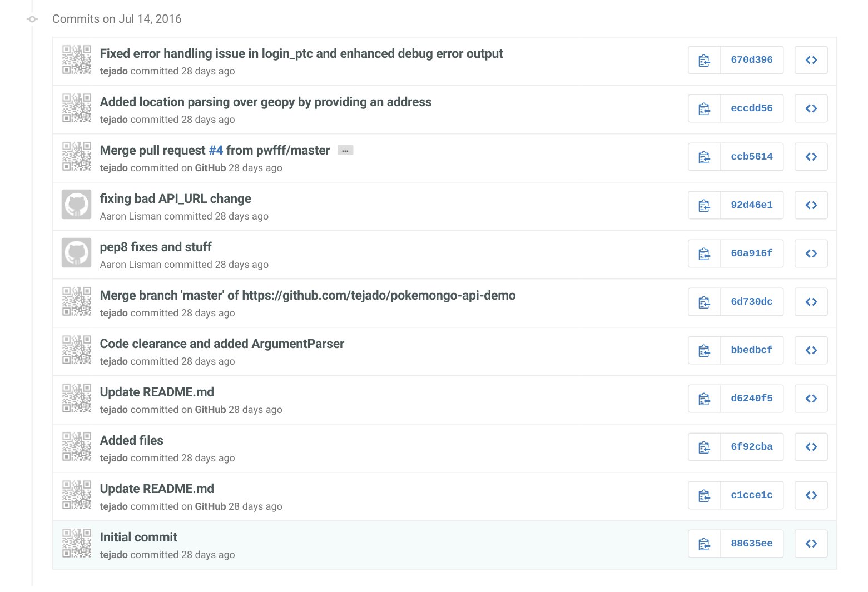Copy SHA of the Added files commit
The image size is (868, 592).
coord(704,447)
